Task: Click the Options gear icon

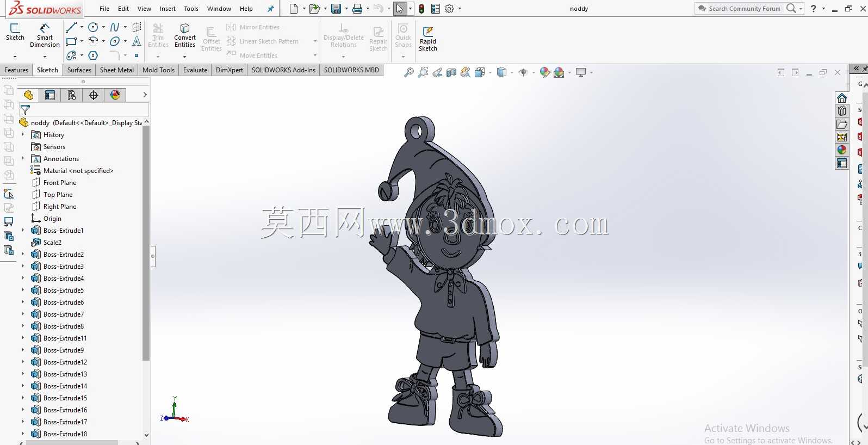Action: (449, 9)
